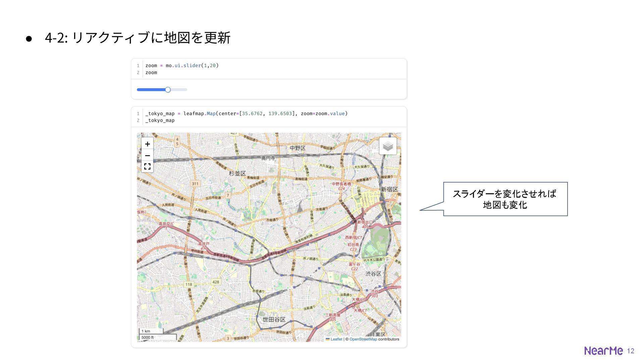Click the _tokyo_map second code line
Screen dimensions: 644x362
pos(160,120)
